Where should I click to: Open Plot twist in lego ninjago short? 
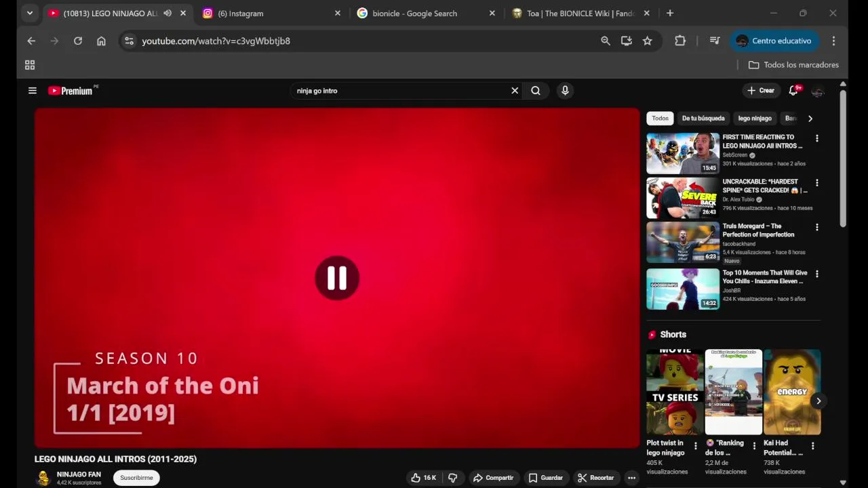[675, 392]
